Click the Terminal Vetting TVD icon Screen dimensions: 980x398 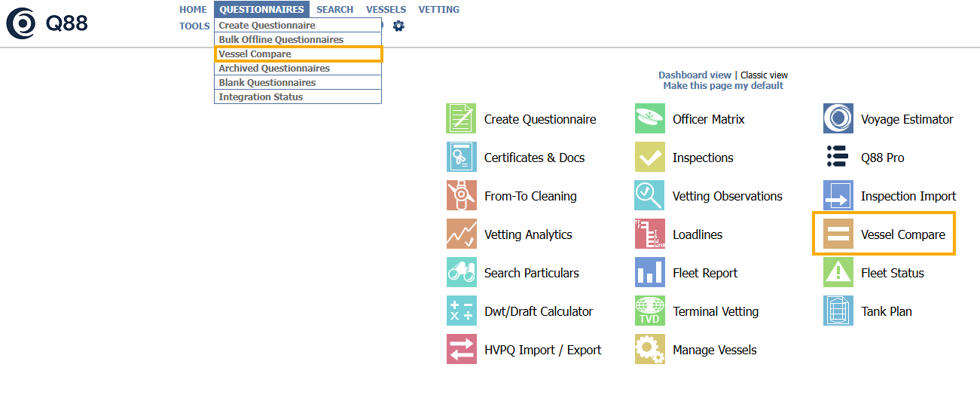[649, 311]
